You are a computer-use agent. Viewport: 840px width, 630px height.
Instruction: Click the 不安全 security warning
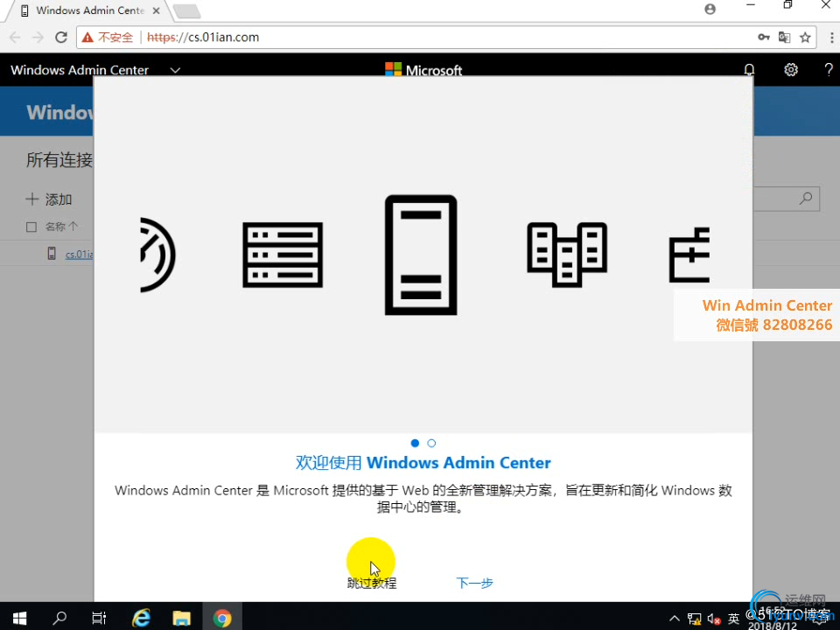pyautogui.click(x=108, y=37)
